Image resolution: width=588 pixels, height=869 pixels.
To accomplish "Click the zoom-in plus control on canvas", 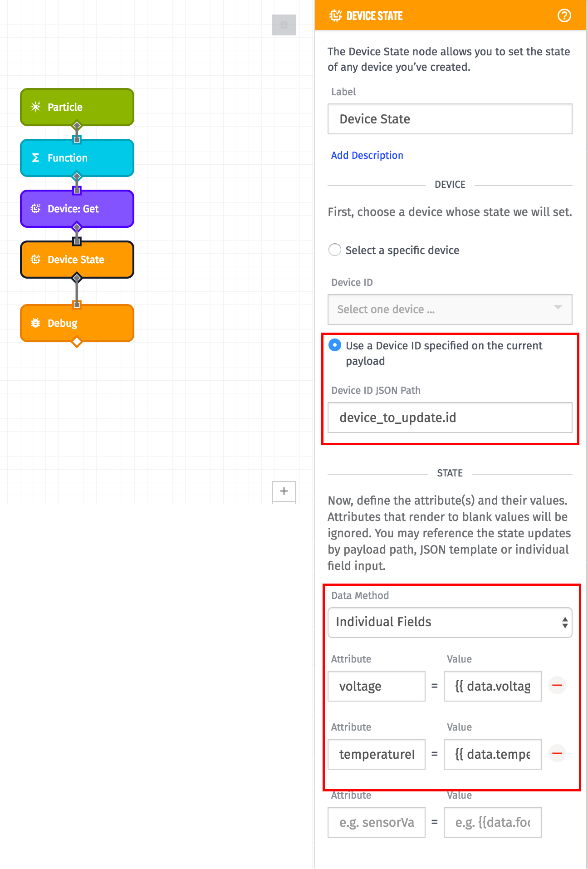I will pos(284,491).
